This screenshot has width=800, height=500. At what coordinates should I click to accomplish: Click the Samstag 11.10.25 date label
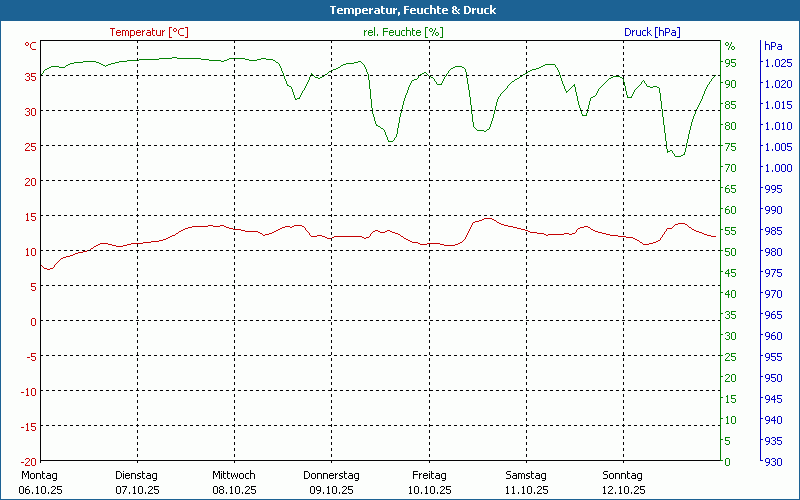[526, 482]
